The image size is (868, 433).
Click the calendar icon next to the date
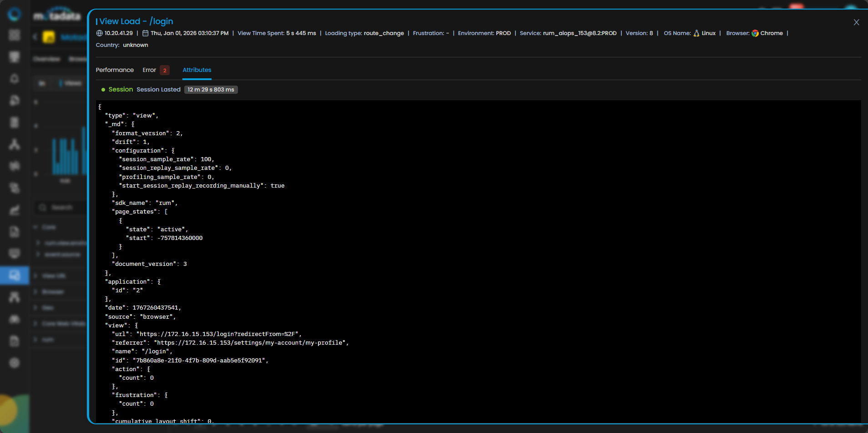tap(146, 33)
